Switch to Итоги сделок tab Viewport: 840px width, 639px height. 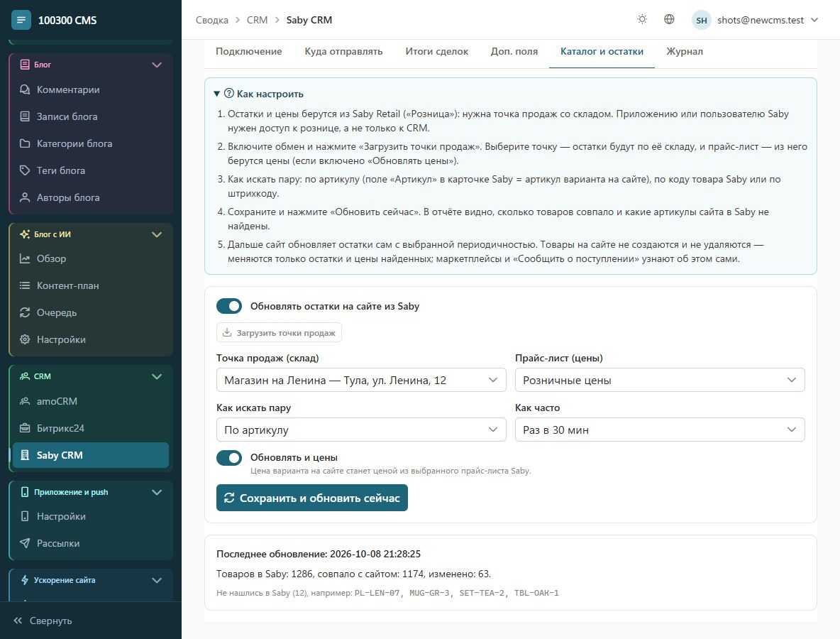click(436, 51)
